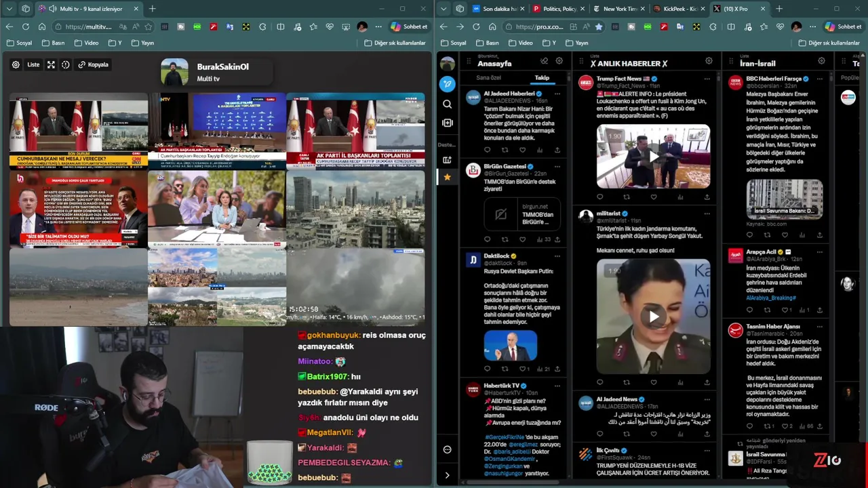This screenshot has height=488, width=868.
Task: Like the BirGün Gazetesi tweet
Action: coord(522,239)
